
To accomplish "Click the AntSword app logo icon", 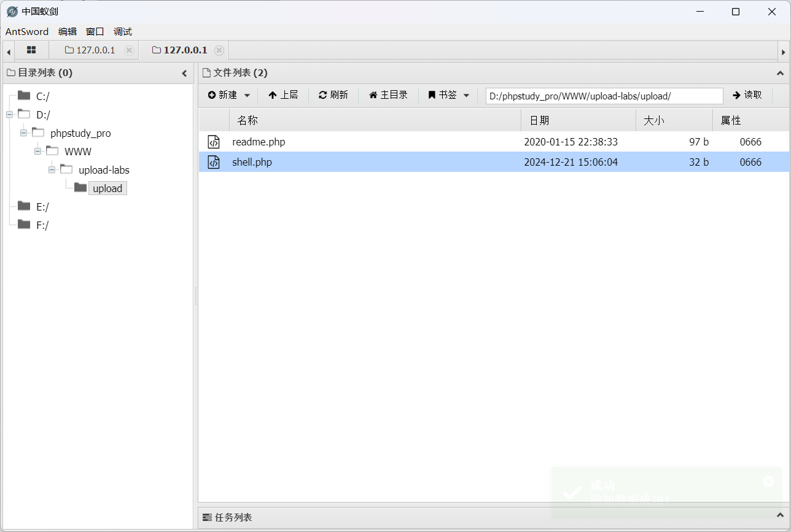I will click(x=12, y=12).
